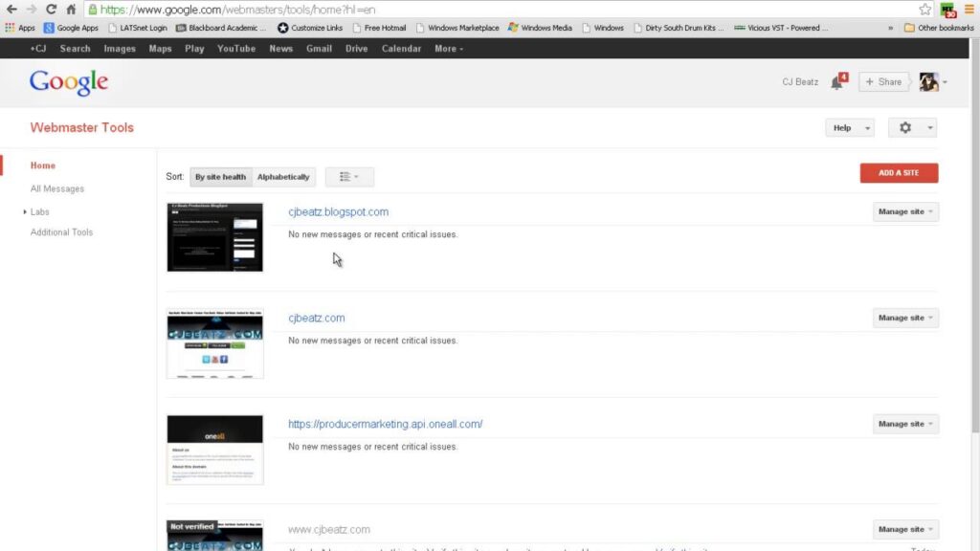Open Manage site dropdown for cjbeatz.com
Screen dimensions: 980x551
click(x=905, y=318)
